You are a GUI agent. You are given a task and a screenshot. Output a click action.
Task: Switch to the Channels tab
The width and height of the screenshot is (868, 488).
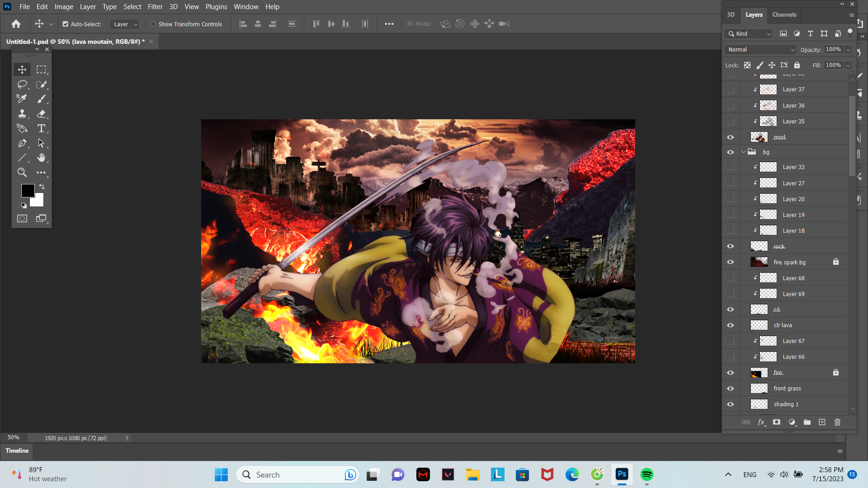click(x=784, y=14)
